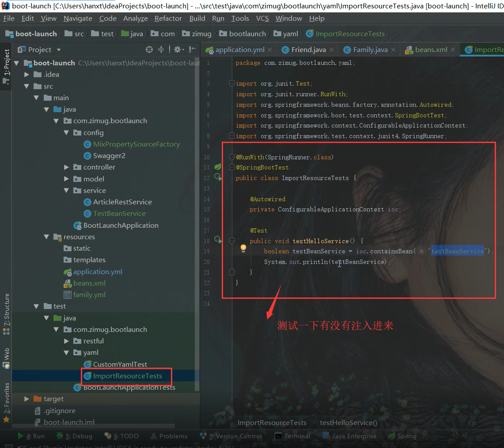The width and height of the screenshot is (504, 448).
Task: Collapse the main folder
Action: click(x=36, y=98)
